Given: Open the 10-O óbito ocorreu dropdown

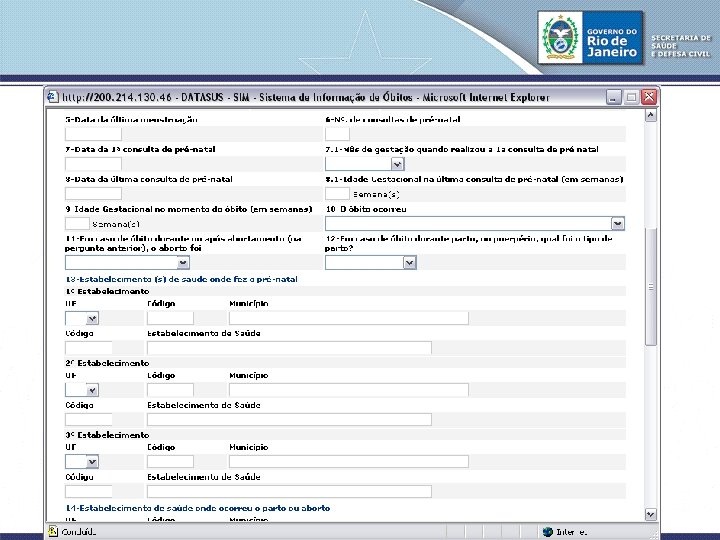Looking at the screenshot, I should 475,224.
